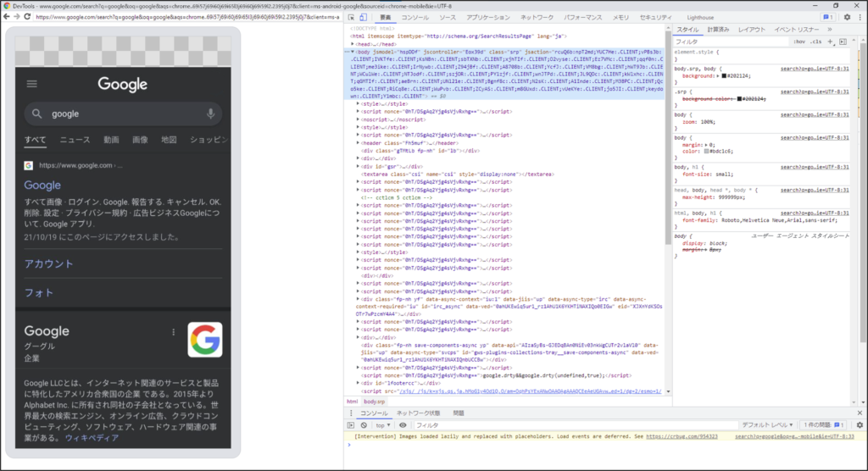Switch to the Lighthouse tab
This screenshot has width=868, height=471.
coord(700,17)
